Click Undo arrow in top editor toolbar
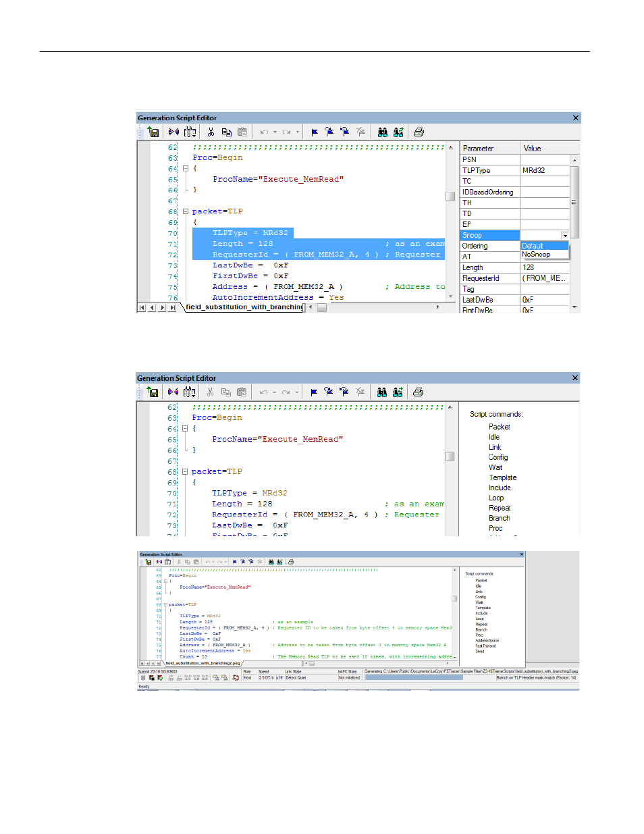 pos(265,132)
